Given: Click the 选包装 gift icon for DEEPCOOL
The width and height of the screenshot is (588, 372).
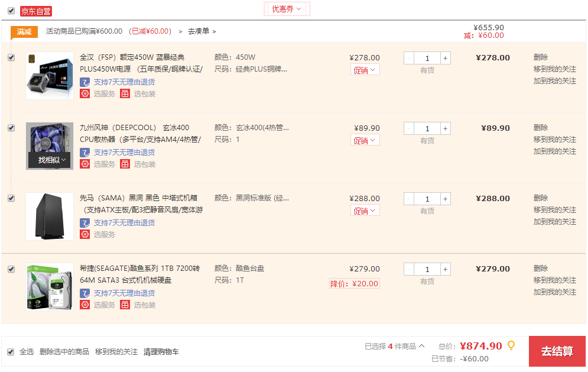Looking at the screenshot, I should (125, 164).
